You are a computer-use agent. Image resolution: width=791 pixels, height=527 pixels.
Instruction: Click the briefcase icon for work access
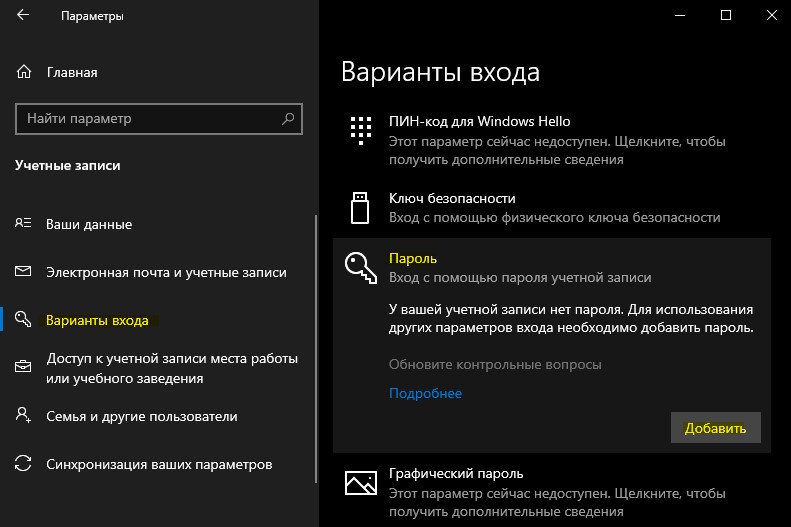(23, 367)
